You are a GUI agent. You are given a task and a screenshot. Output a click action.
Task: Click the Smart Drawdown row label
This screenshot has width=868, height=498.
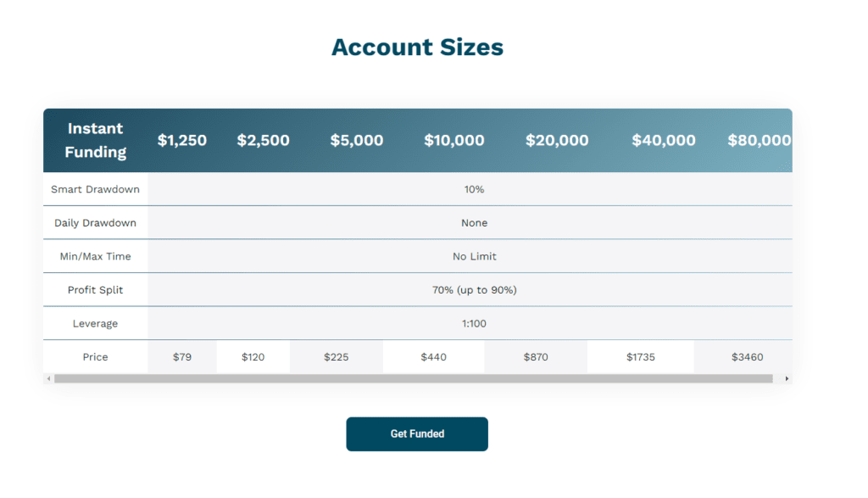tap(95, 189)
